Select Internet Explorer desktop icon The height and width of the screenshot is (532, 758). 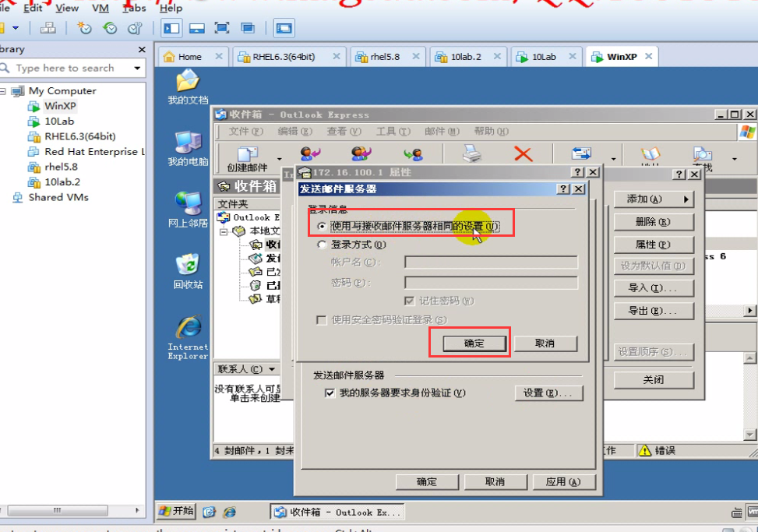188,336
